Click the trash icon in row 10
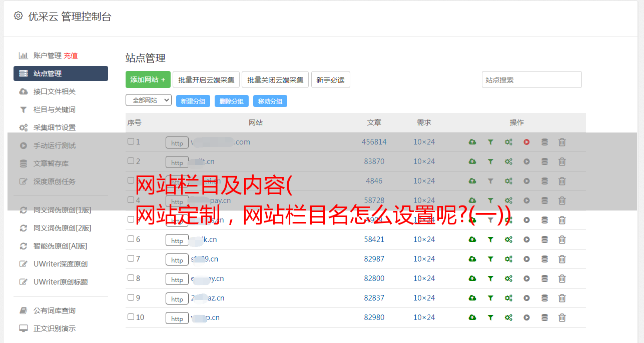Viewport: 644px width, 343px height. [562, 317]
